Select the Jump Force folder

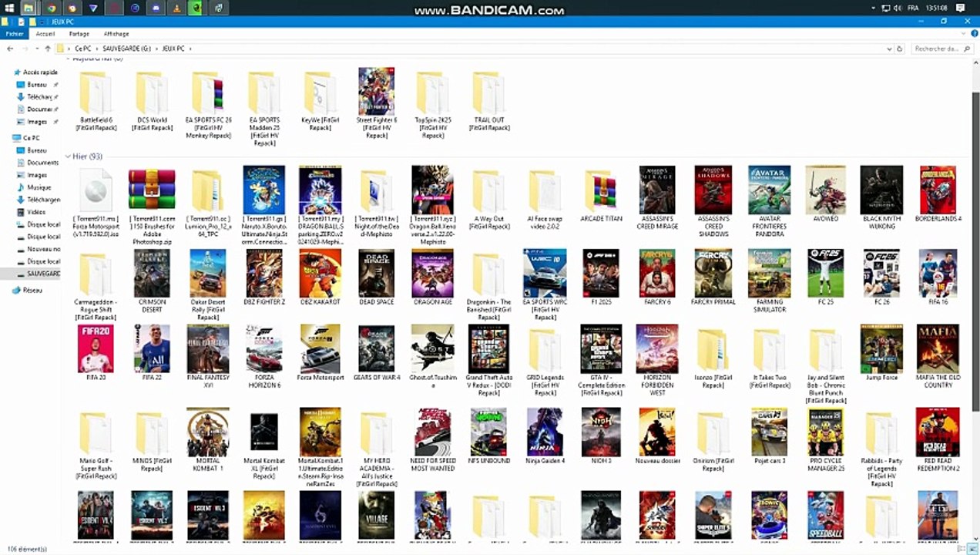click(x=881, y=352)
